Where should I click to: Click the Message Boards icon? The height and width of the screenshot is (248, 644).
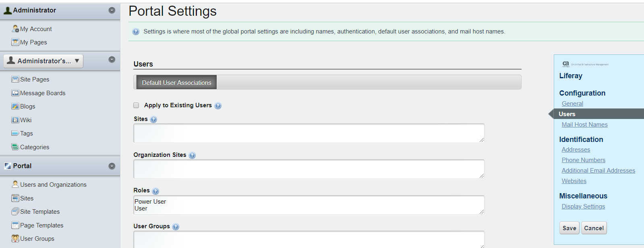click(x=15, y=93)
